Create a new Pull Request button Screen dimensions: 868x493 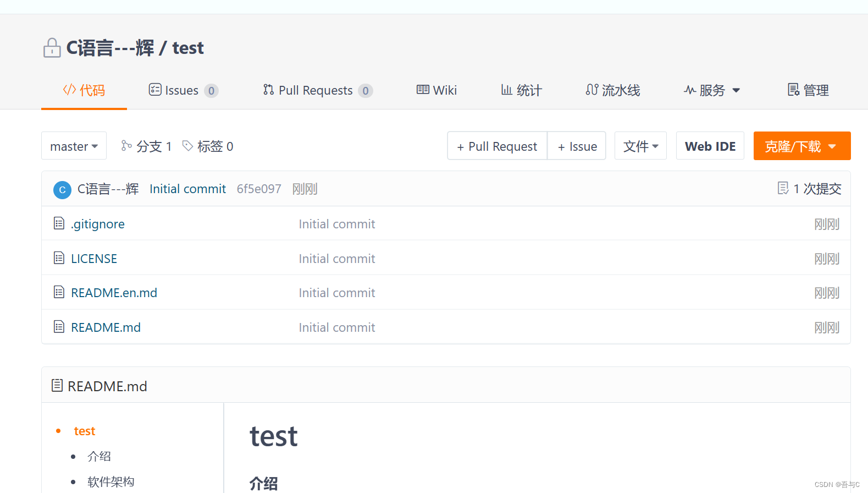(x=497, y=146)
